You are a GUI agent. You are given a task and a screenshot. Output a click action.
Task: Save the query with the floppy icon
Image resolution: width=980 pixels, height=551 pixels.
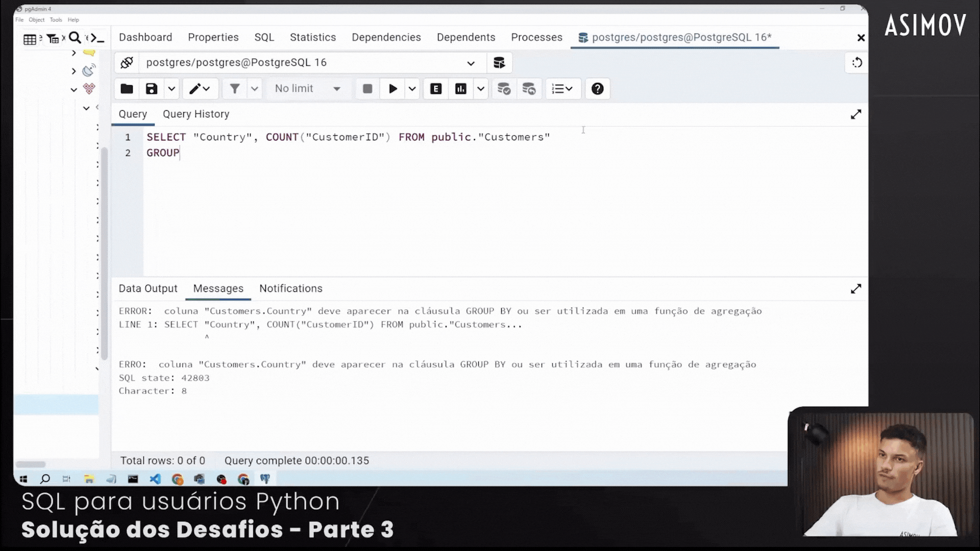pos(152,89)
